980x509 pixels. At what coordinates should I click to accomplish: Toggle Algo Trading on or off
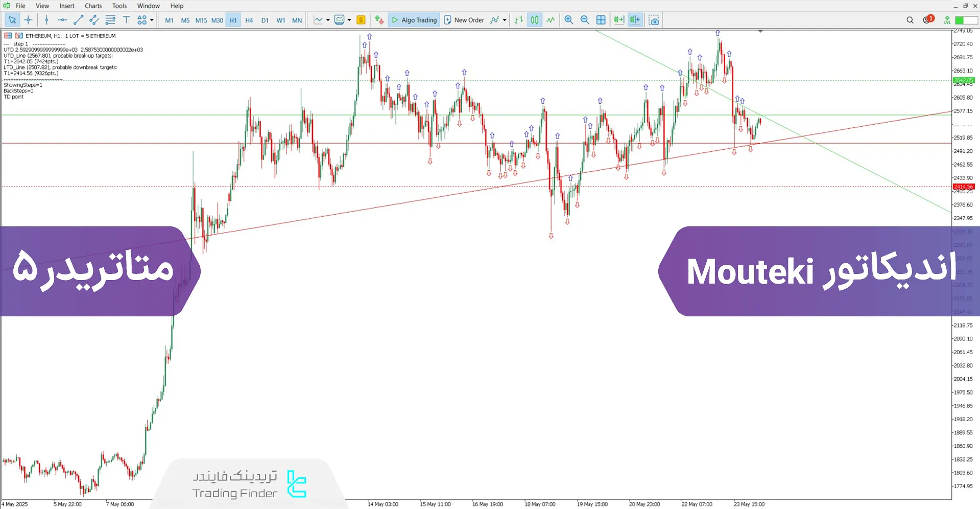414,20
